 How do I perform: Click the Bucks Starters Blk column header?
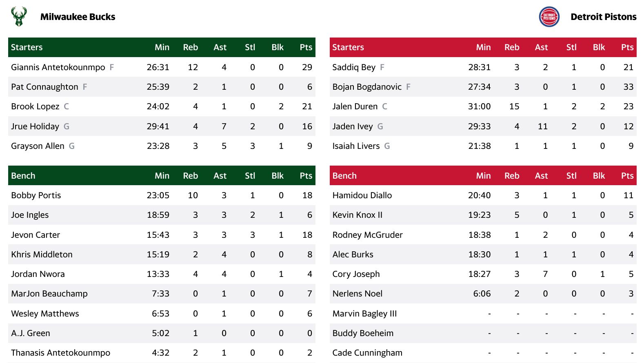[278, 47]
